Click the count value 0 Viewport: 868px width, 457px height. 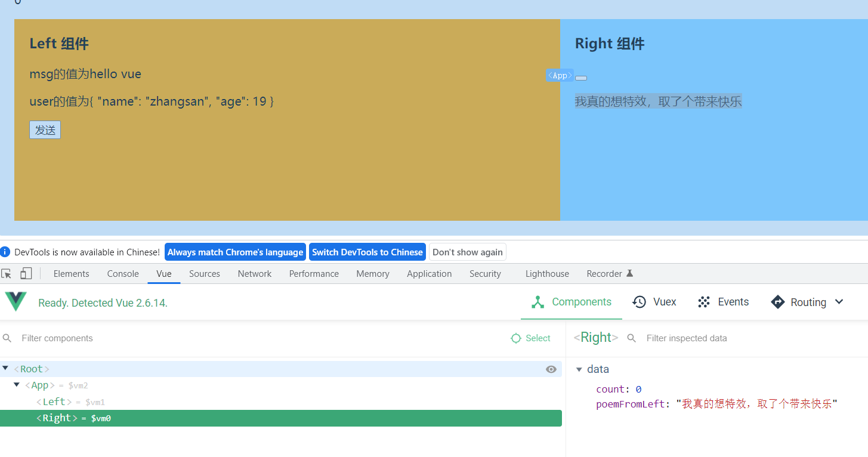click(638, 389)
